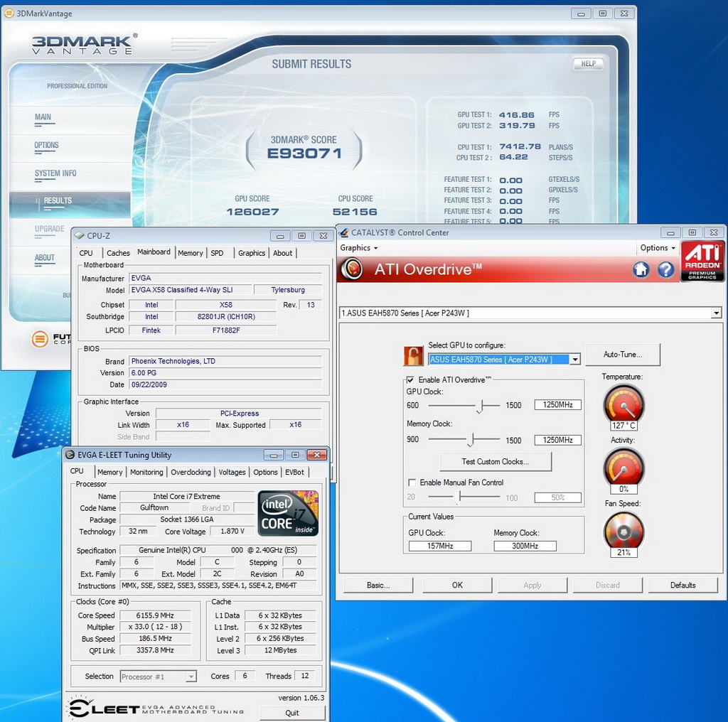Open the Catalyst help question-mark icon

pyautogui.click(x=665, y=269)
